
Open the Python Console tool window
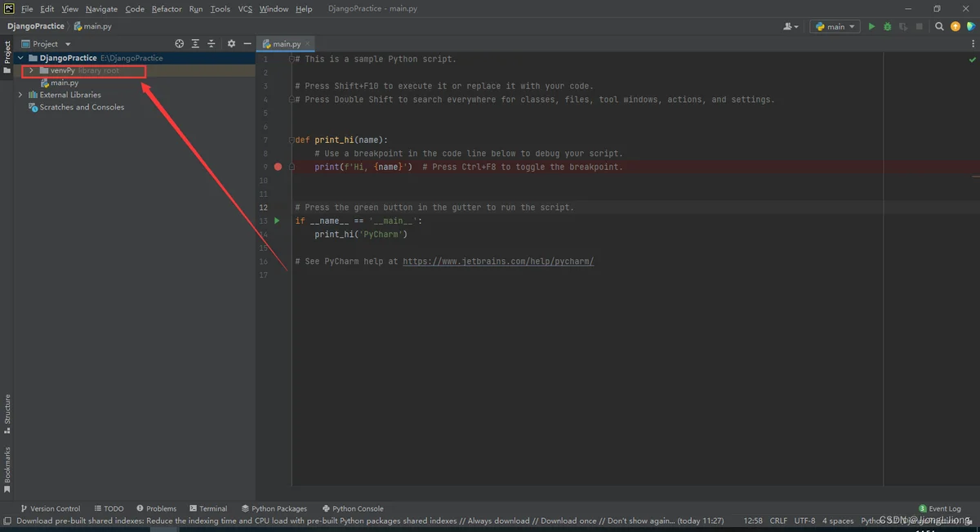353,508
